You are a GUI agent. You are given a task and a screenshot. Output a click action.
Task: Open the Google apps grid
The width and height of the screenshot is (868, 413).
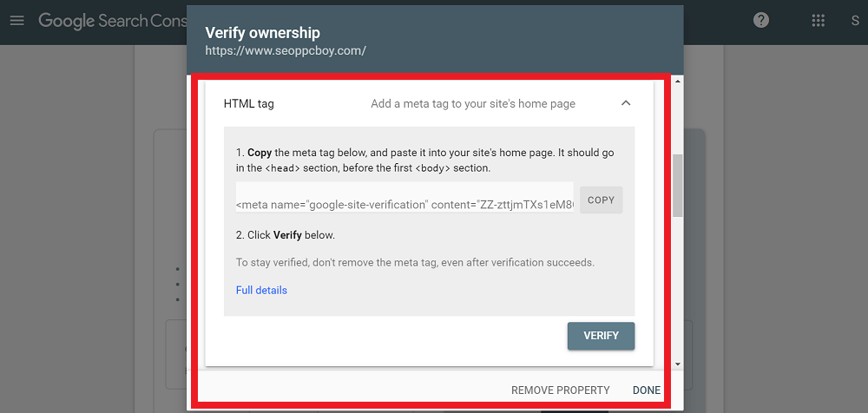pyautogui.click(x=819, y=21)
